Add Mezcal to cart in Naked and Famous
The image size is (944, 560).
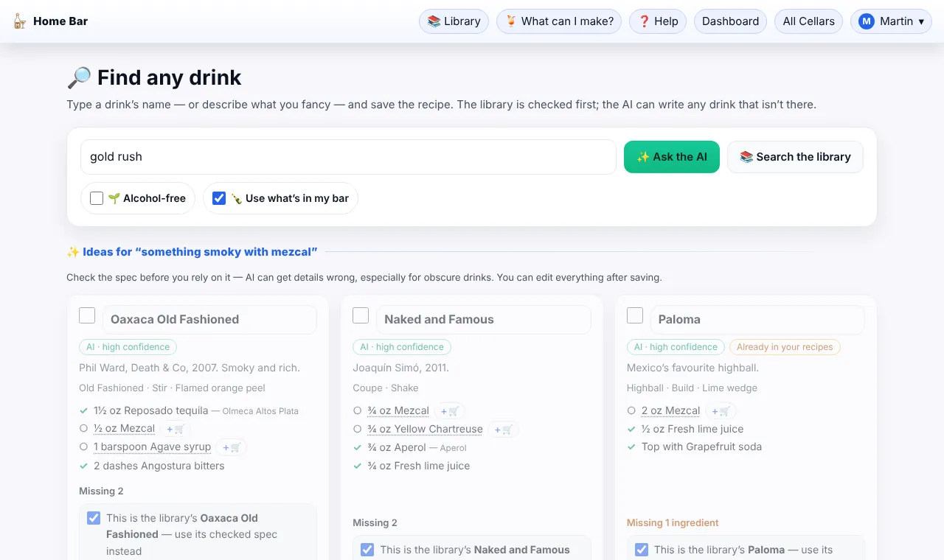(x=450, y=411)
